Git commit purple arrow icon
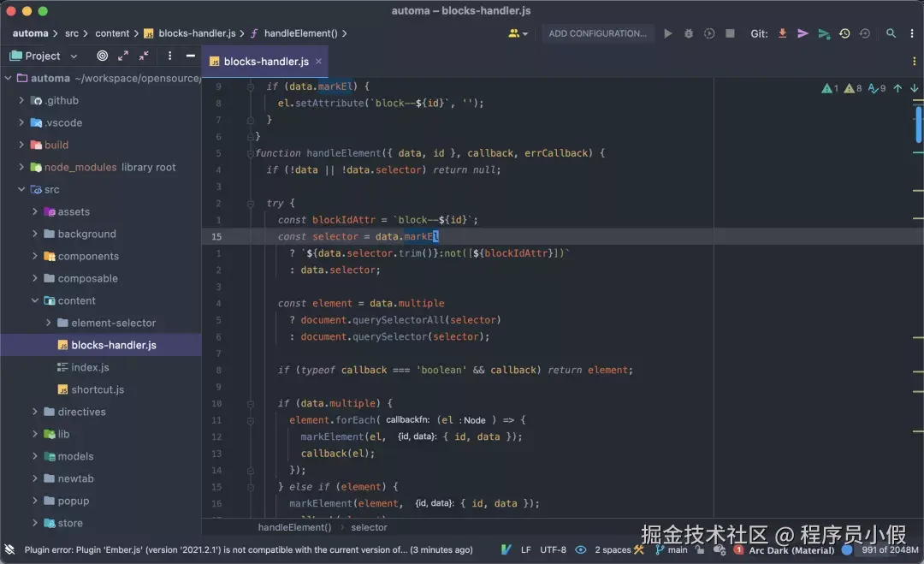The image size is (924, 564). coord(803,33)
